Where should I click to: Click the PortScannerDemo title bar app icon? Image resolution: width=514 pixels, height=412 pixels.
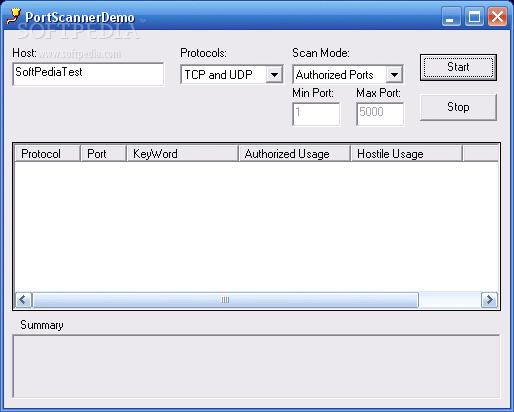[13, 17]
